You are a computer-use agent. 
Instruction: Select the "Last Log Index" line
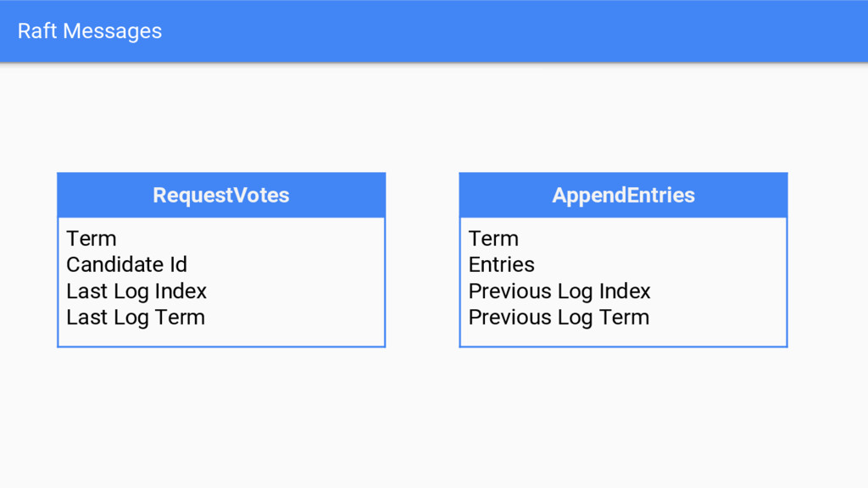click(x=136, y=291)
